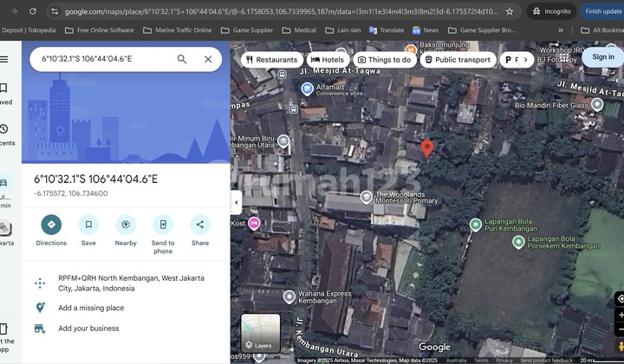Click the browser address bar URL

click(281, 11)
